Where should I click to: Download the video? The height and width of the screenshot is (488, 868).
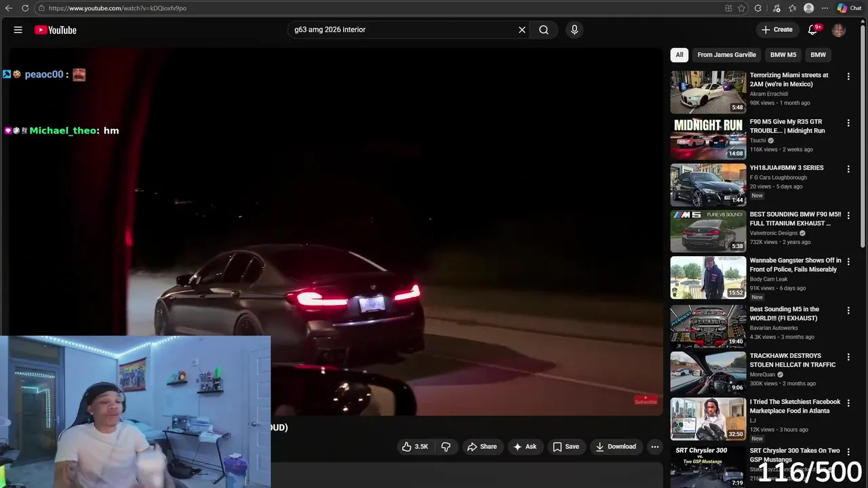[x=616, y=447]
